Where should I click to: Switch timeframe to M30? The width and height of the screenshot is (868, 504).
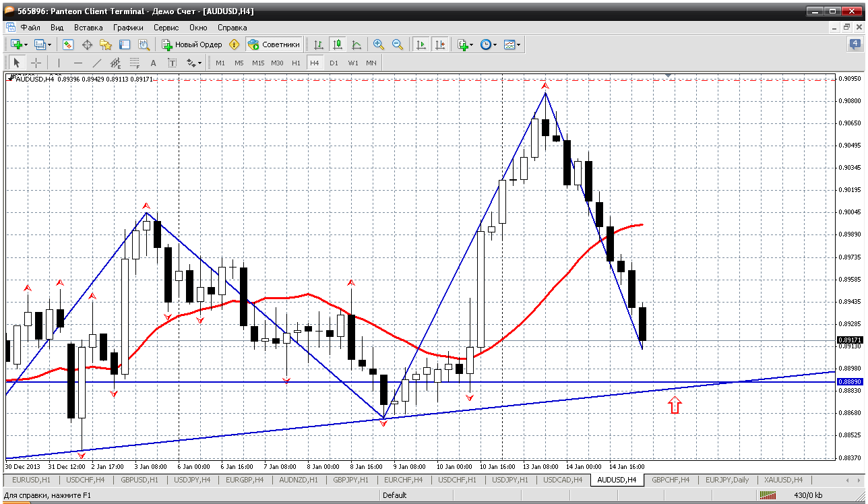tap(277, 63)
